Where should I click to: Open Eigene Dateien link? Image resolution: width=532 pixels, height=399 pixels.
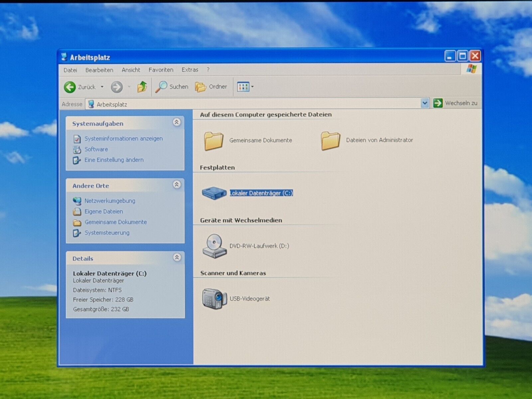[104, 211]
